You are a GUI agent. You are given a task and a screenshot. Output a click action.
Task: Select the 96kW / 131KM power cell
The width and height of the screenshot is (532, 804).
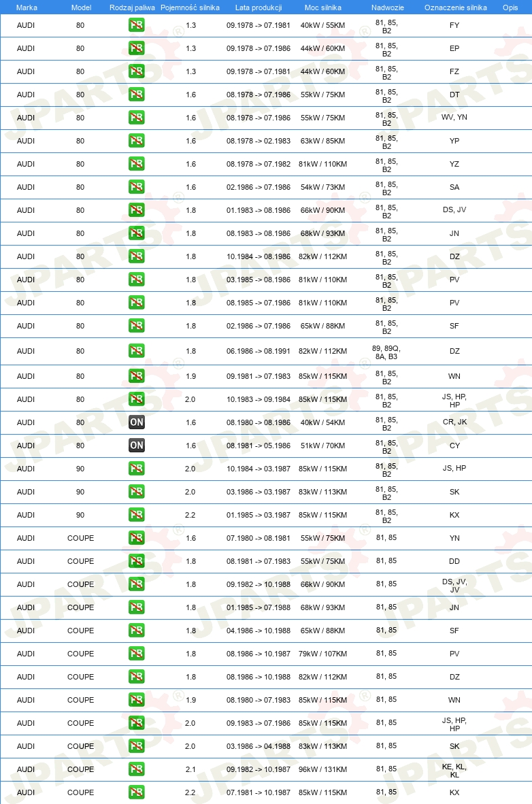tap(322, 769)
